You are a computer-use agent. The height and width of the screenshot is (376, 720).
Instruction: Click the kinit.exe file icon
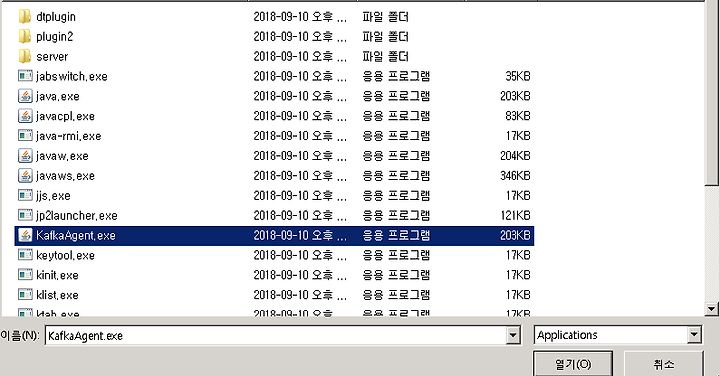coord(25,275)
